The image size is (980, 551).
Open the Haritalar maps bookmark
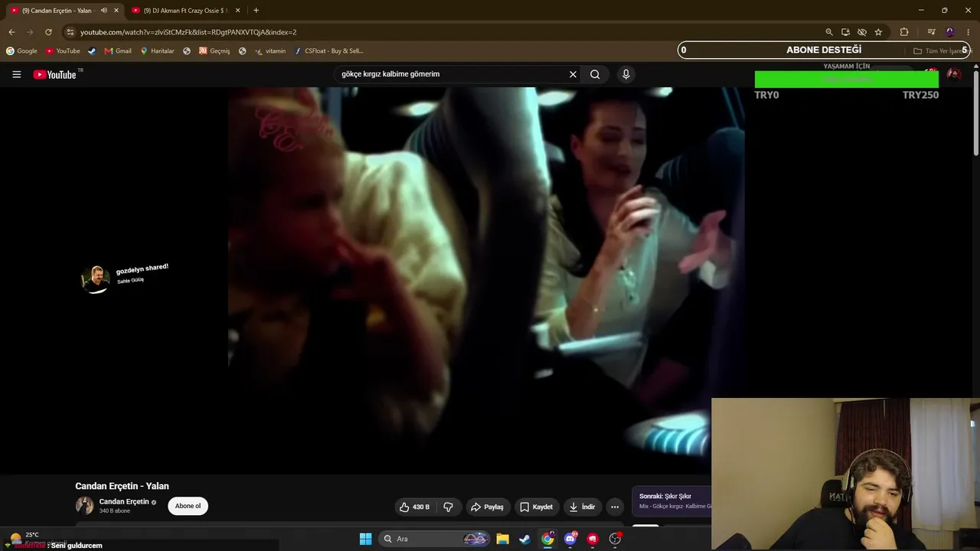157,51
